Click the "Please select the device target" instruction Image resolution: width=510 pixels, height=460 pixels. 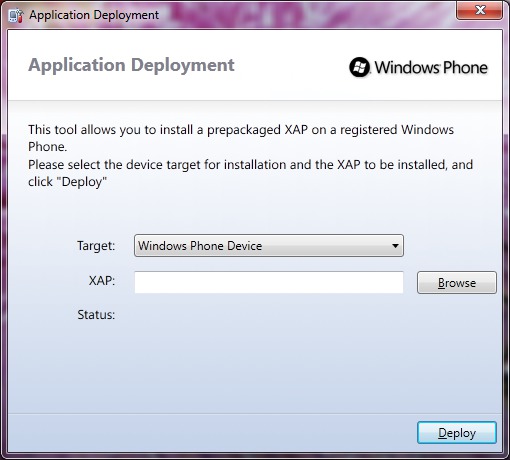(250, 165)
